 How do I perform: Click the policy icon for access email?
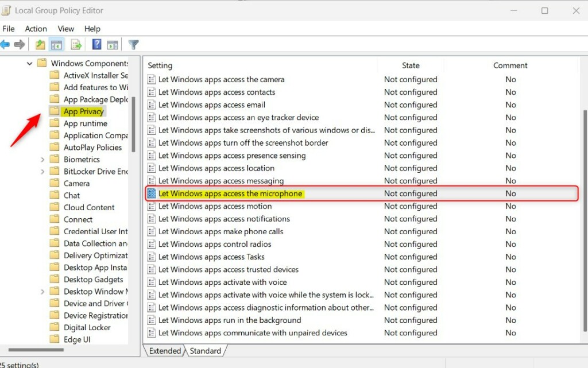pos(152,105)
